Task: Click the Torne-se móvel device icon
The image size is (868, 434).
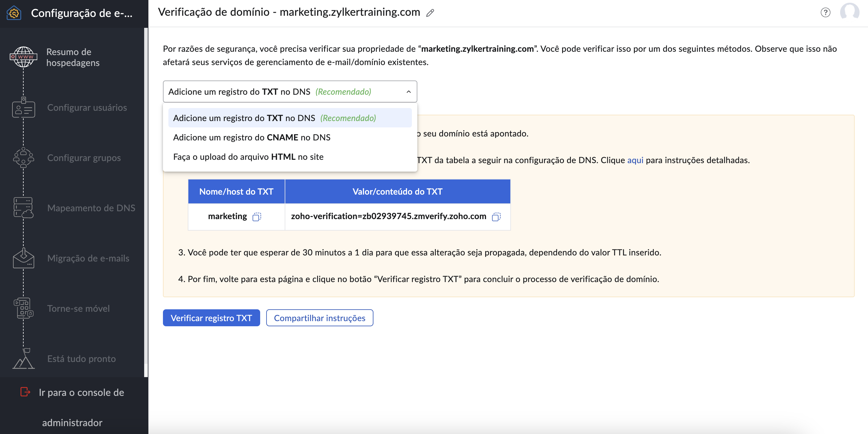Action: [x=23, y=308]
